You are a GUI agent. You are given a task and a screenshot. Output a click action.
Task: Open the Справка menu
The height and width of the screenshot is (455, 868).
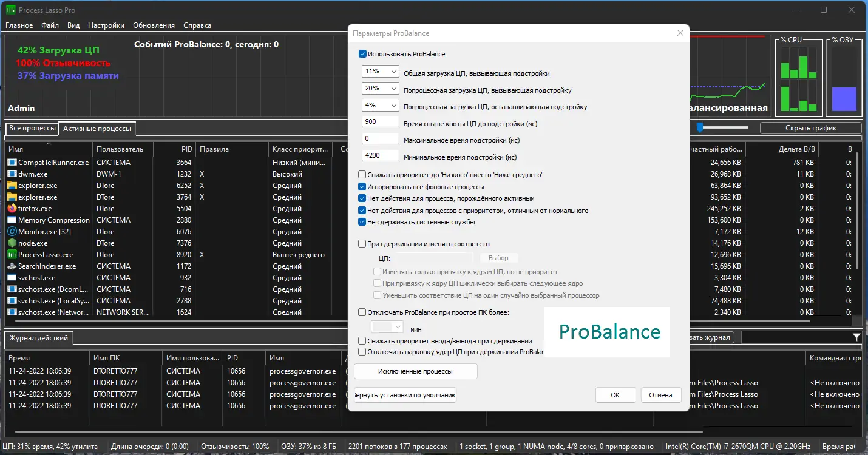197,25
